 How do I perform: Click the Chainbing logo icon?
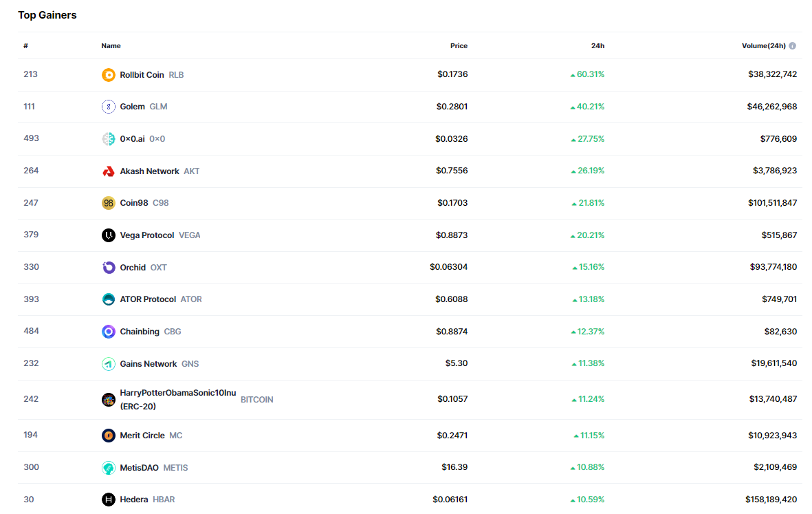(x=109, y=332)
